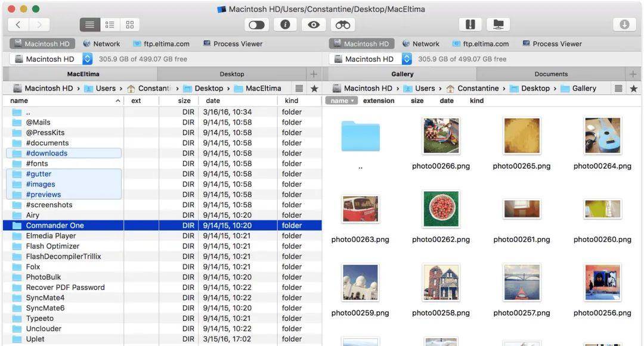644x346 pixels.
Task: Add new tab in left pane
Action: [x=314, y=74]
